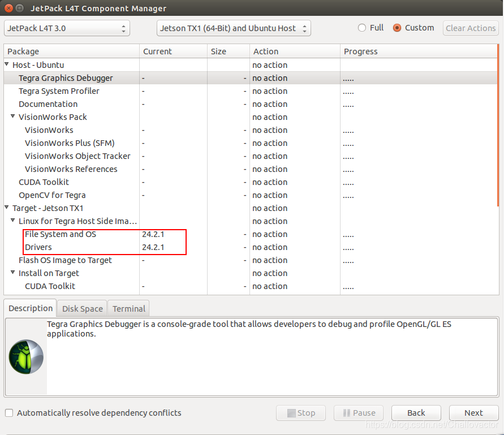Click the Pause button
Screen dimensions: 504x435
click(x=359, y=413)
